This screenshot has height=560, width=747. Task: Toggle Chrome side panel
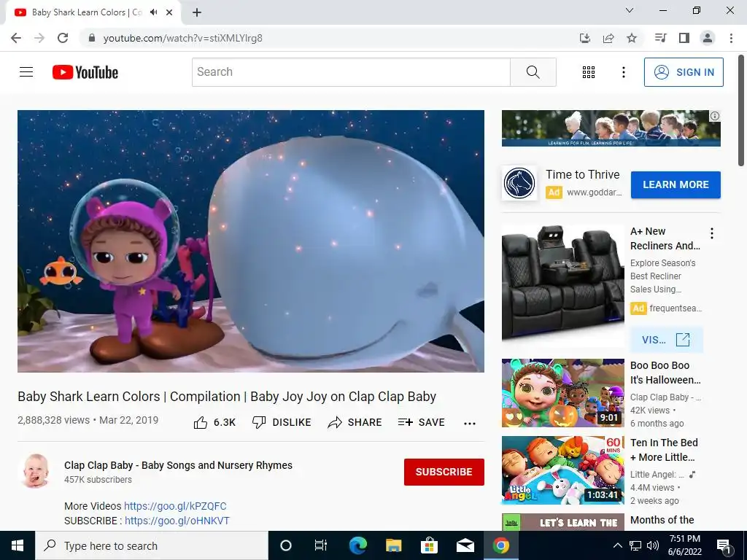pyautogui.click(x=684, y=38)
